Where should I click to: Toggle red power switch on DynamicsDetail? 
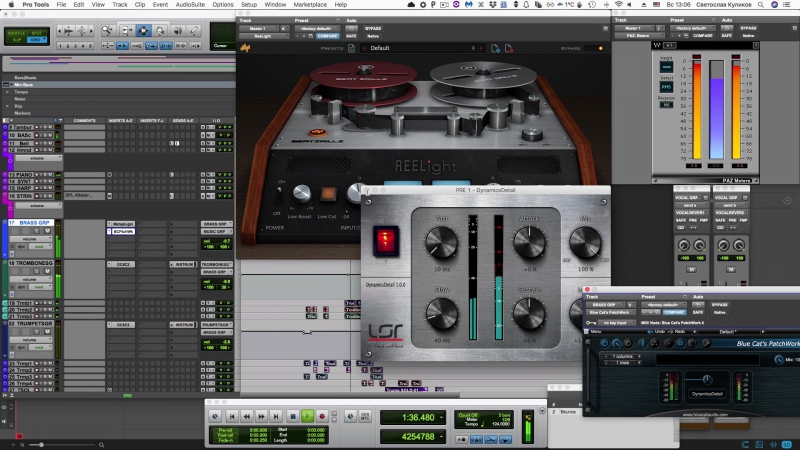[386, 240]
